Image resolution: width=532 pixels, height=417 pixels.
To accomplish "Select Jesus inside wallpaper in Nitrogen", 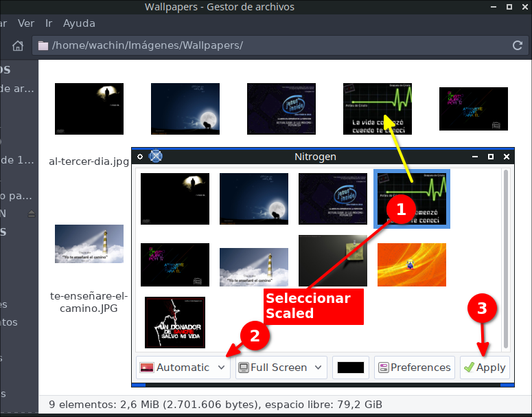I will click(x=333, y=199).
